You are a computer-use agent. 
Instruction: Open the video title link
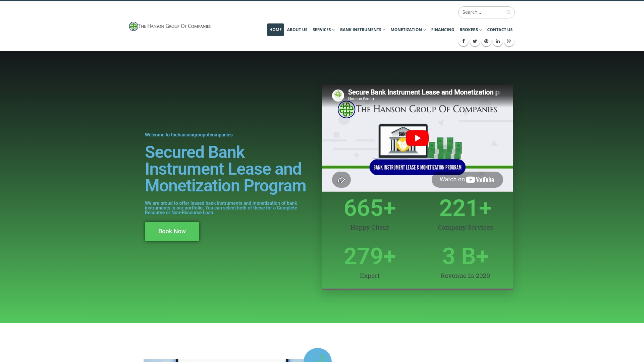pos(424,92)
